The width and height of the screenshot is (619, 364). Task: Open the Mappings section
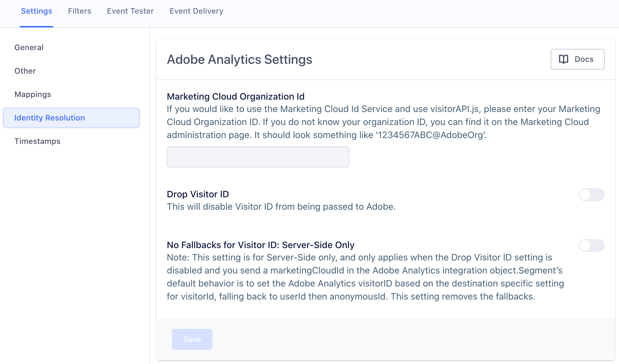tap(32, 94)
